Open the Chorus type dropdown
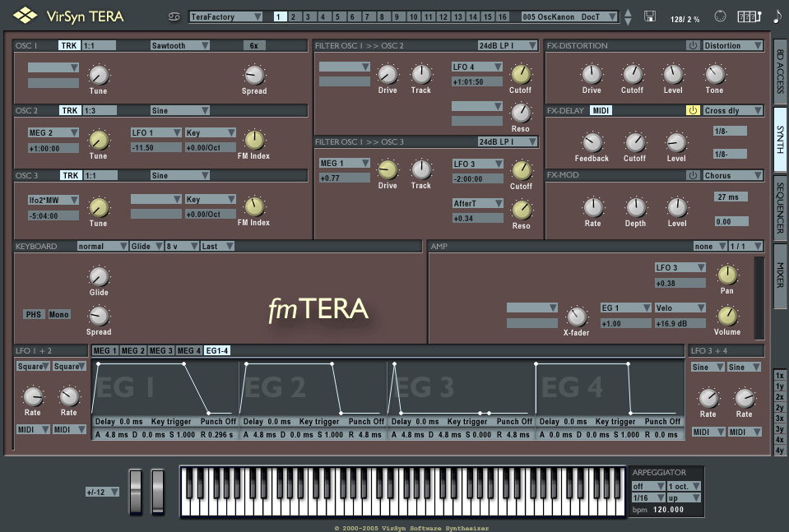This screenshot has height=532, width=789. coord(732,175)
